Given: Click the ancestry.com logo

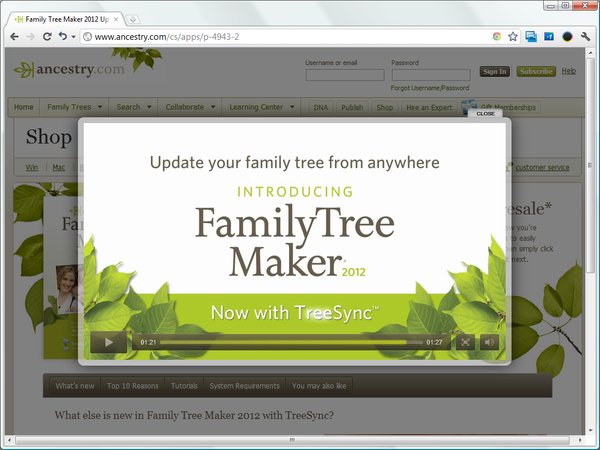Looking at the screenshot, I should tap(69, 70).
